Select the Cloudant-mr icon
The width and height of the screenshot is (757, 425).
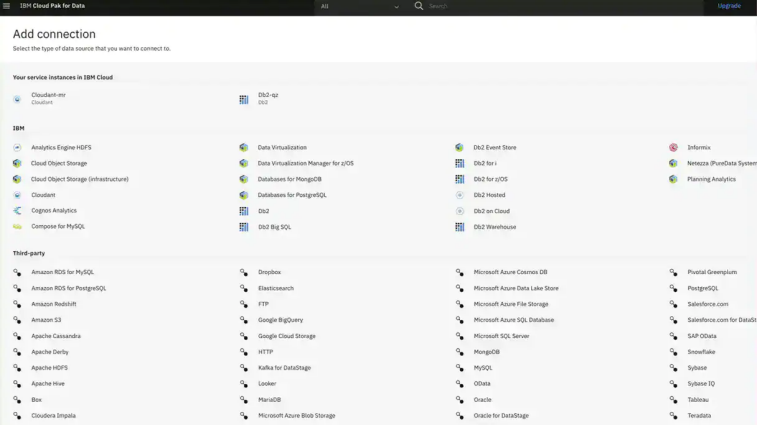click(x=17, y=99)
